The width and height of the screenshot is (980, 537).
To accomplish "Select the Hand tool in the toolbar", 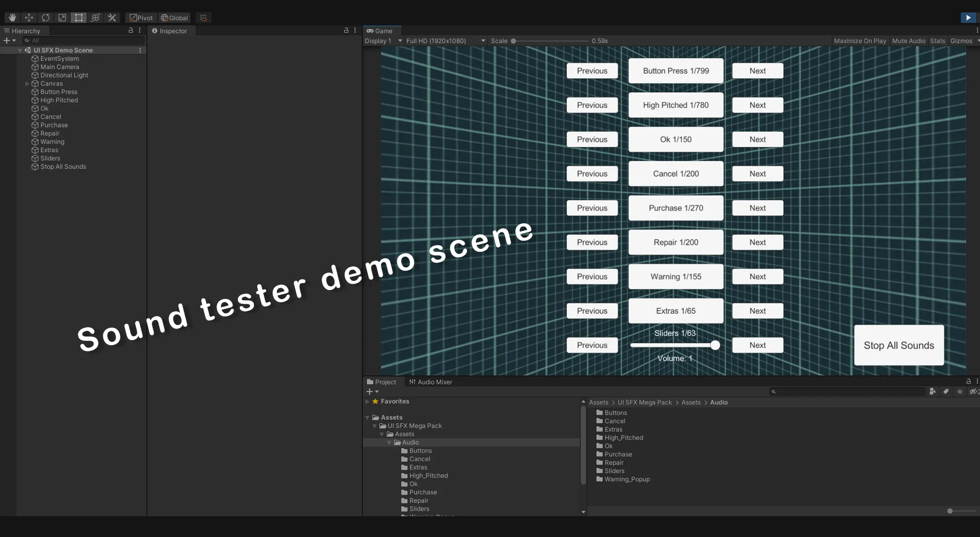I will [13, 18].
